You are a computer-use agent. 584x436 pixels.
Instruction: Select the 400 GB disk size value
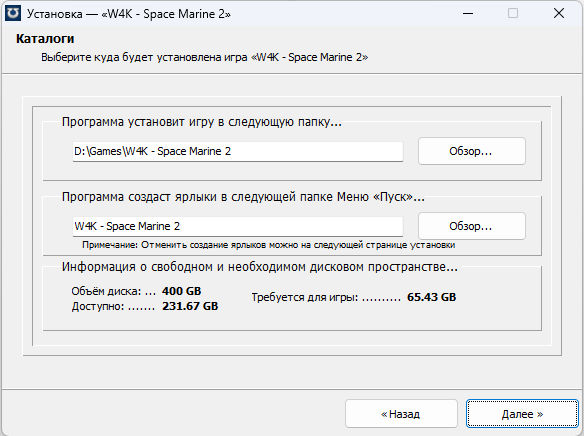pyautogui.click(x=181, y=291)
